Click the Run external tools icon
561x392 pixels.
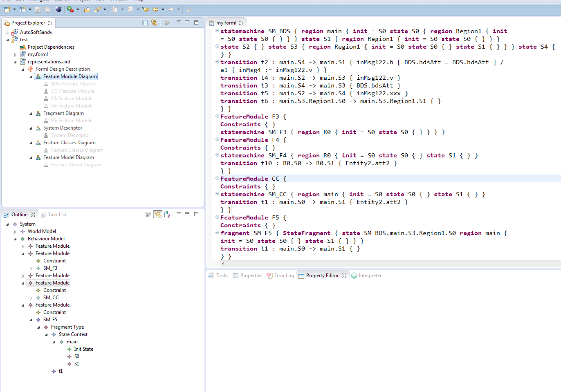click(x=70, y=9)
